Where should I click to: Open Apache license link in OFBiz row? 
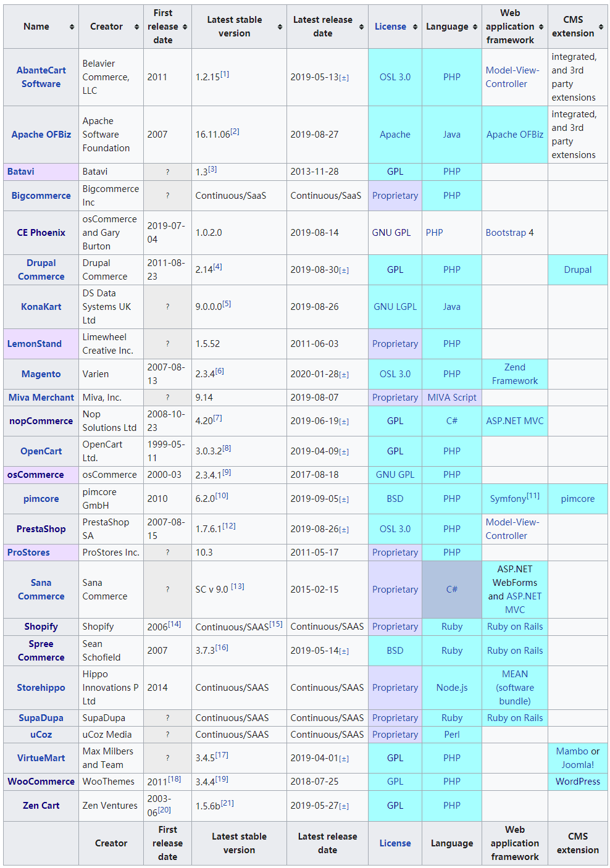tap(395, 135)
